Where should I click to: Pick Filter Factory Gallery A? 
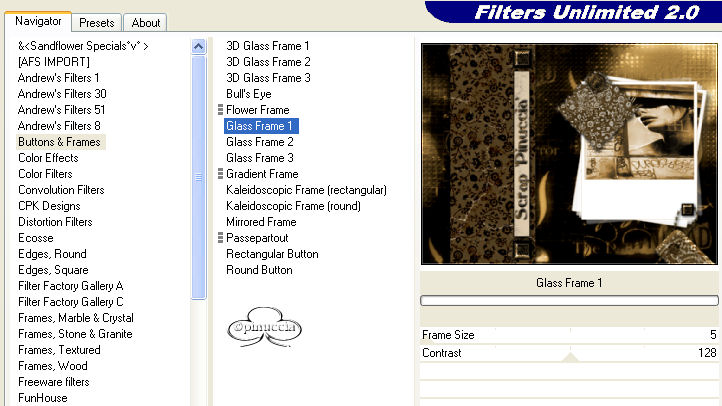point(70,286)
